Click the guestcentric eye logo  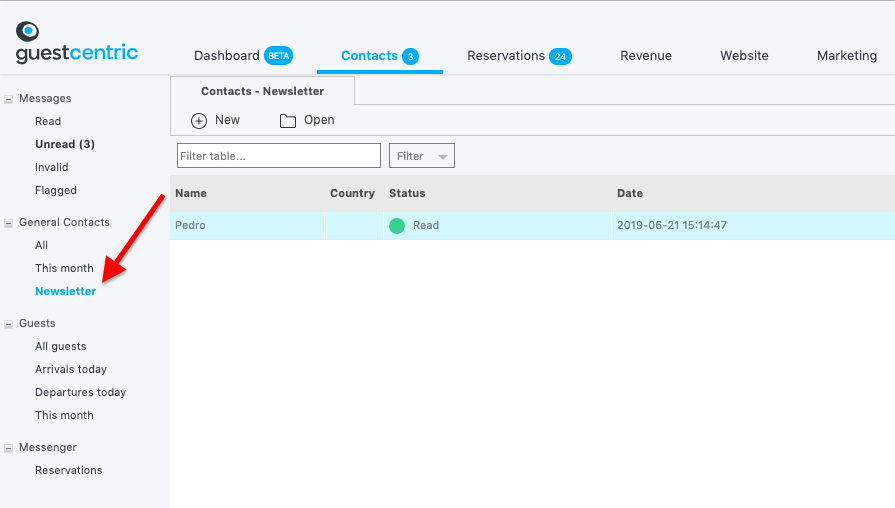coord(27,31)
